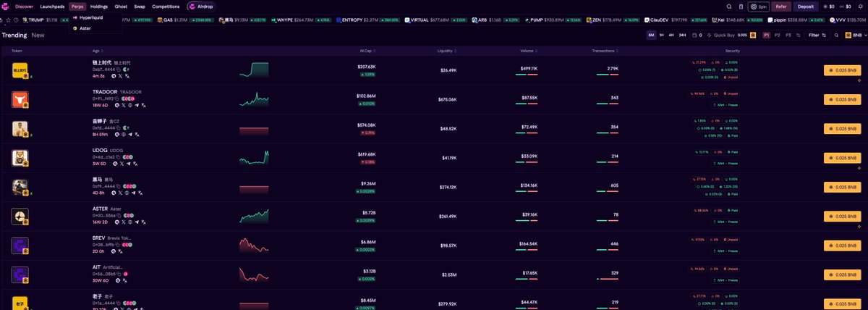The height and width of the screenshot is (310, 868).
Task: Switch to preset P2
Action: (777, 35)
